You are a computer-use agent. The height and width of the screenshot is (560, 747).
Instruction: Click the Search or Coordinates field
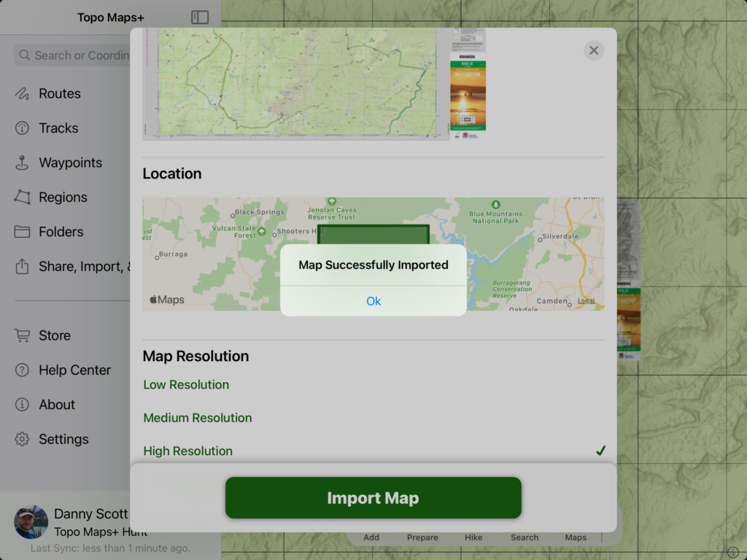(x=72, y=55)
